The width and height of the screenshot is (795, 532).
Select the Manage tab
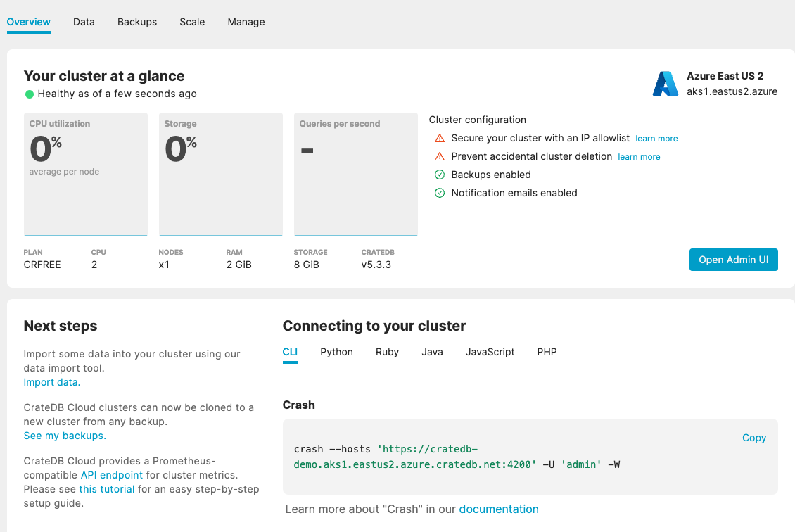[x=246, y=22]
